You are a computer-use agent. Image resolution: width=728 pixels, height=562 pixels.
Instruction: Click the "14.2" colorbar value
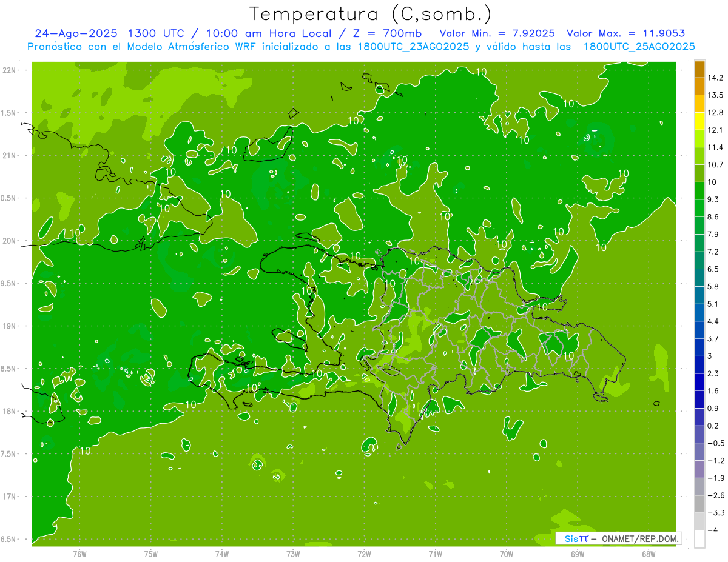716,78
